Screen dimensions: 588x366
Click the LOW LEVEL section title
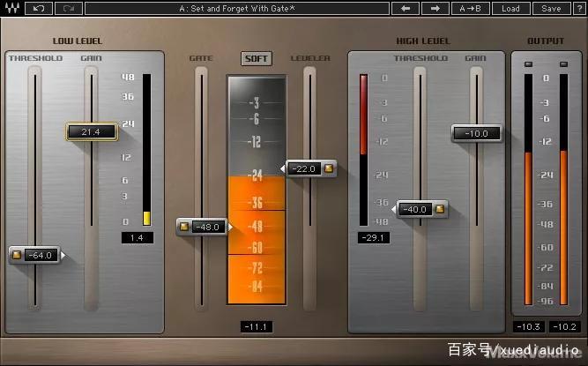click(x=78, y=41)
